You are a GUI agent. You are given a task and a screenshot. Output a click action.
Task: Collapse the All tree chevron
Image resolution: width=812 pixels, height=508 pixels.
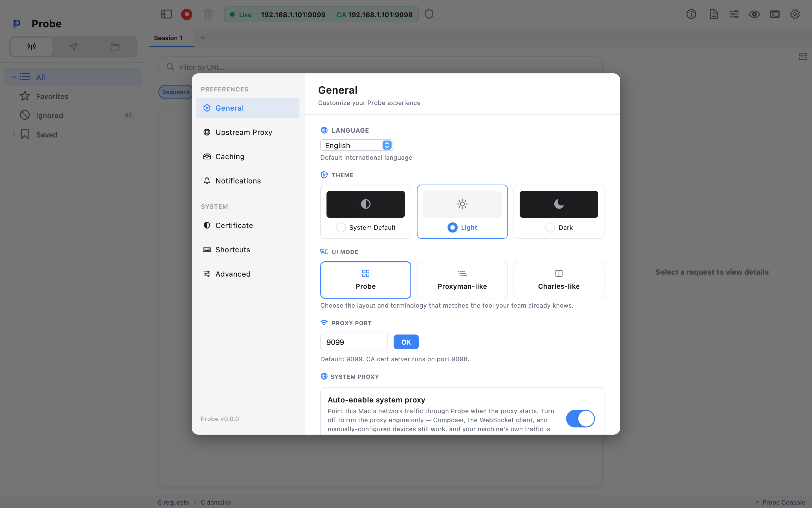click(x=14, y=77)
